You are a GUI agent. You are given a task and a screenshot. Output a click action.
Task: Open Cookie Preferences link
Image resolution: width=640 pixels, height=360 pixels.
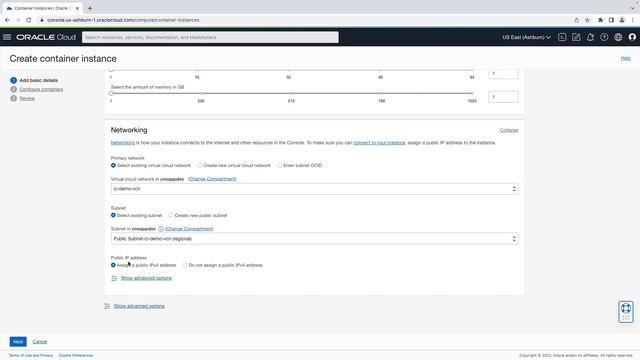(76, 356)
